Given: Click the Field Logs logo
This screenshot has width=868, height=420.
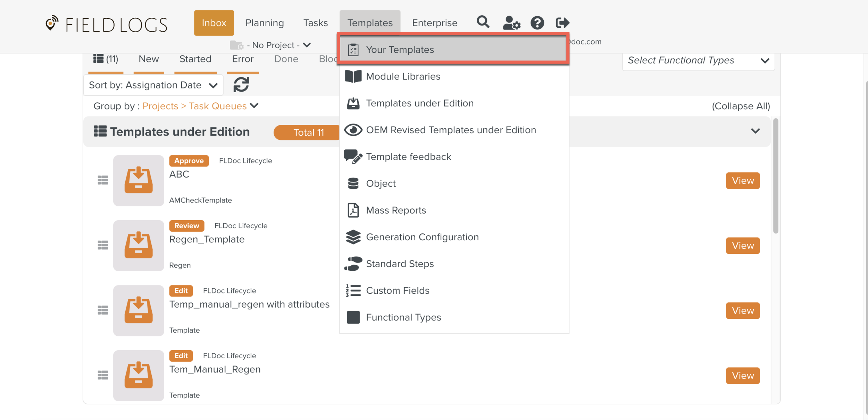Looking at the screenshot, I should coord(107,24).
